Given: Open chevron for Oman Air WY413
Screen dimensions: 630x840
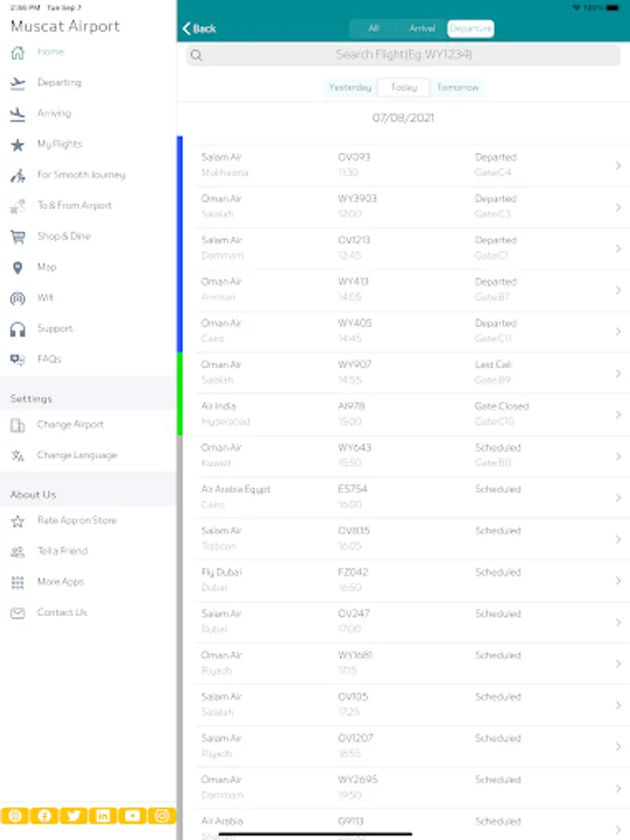Looking at the screenshot, I should point(618,290).
